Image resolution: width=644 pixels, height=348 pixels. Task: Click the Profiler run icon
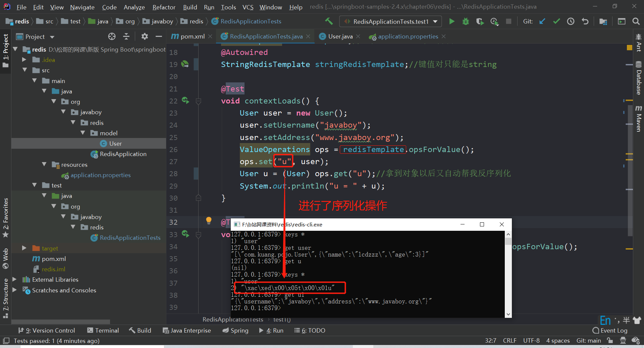click(494, 21)
